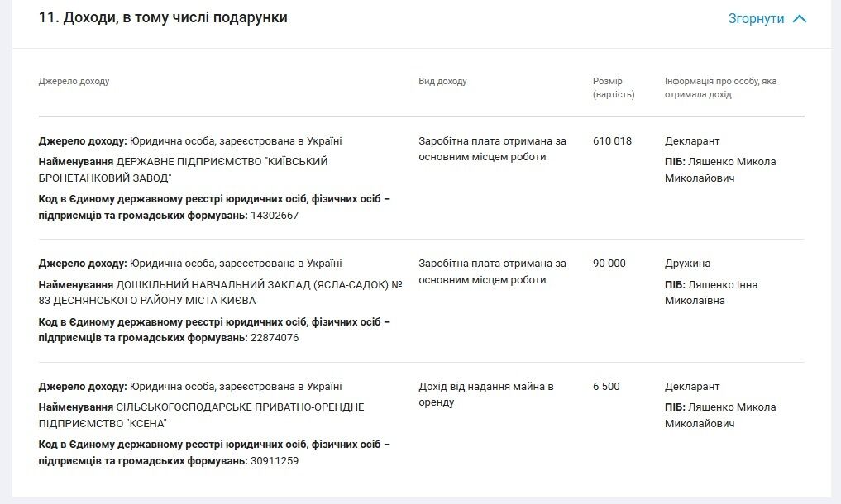This screenshot has height=504, width=841.
Task: Select the enterprise name 'КСЕНА' line
Action: pyautogui.click(x=103, y=424)
